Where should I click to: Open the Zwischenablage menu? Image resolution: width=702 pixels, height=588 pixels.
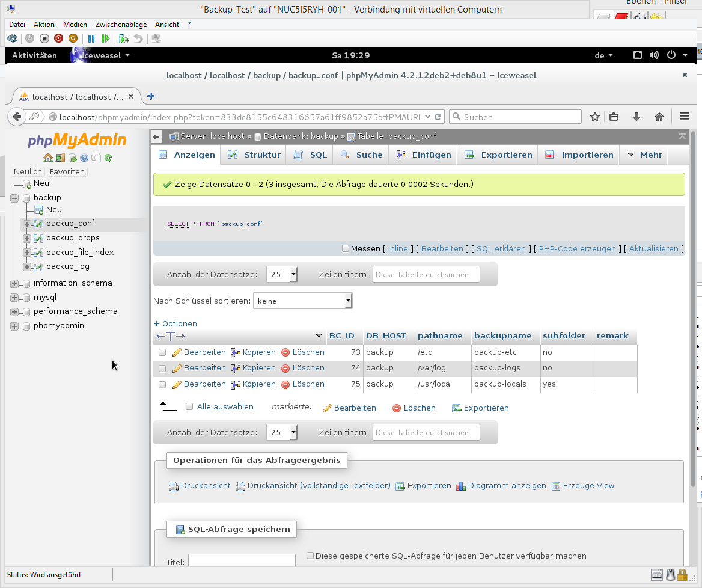[x=121, y=25]
